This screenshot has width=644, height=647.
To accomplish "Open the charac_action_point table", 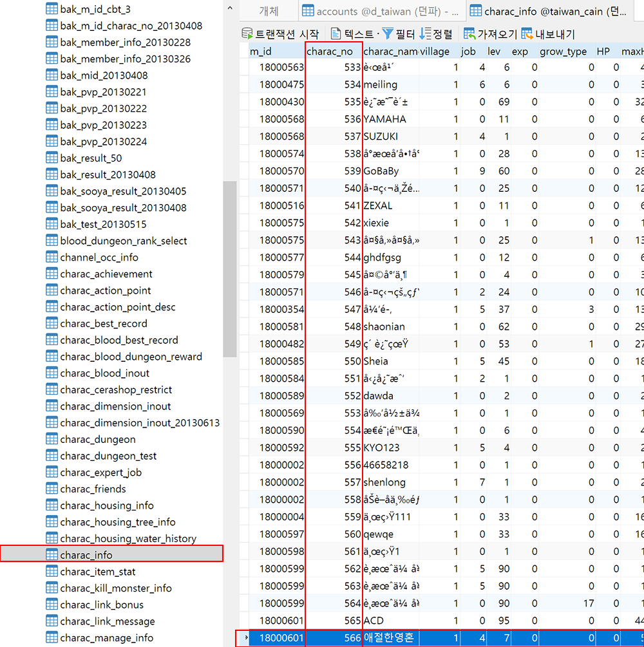I will (105, 290).
